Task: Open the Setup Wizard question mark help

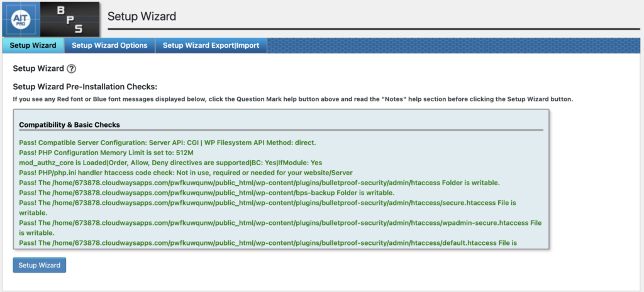Action: point(72,69)
